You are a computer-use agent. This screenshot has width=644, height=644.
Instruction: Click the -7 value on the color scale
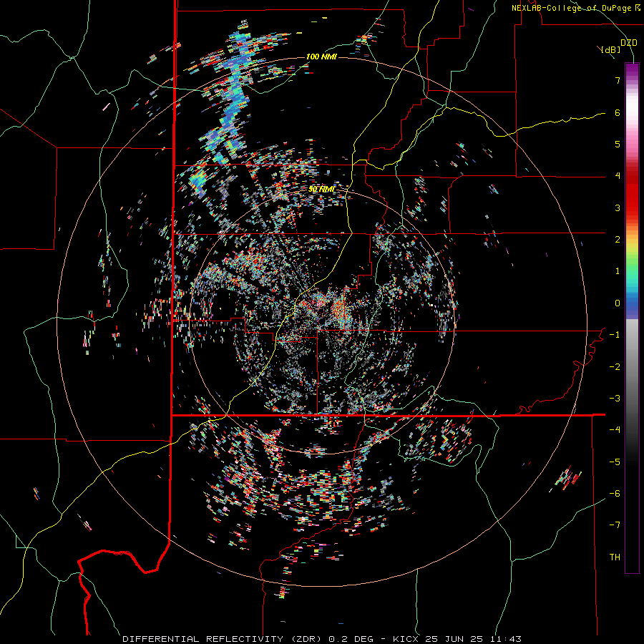point(615,525)
